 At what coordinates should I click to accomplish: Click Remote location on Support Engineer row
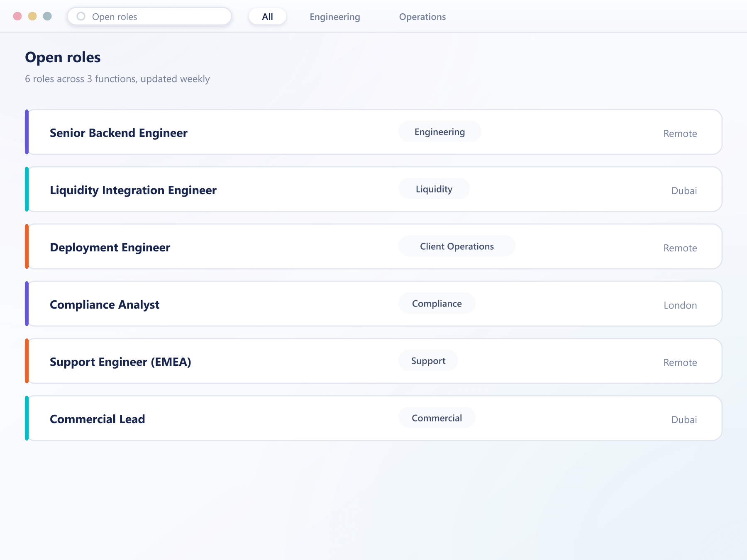(x=680, y=363)
